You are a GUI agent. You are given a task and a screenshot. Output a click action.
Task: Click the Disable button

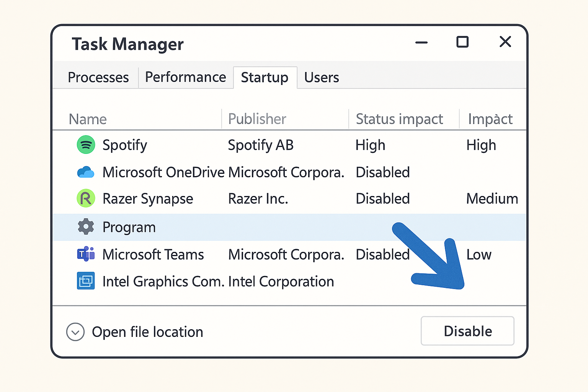tap(467, 331)
